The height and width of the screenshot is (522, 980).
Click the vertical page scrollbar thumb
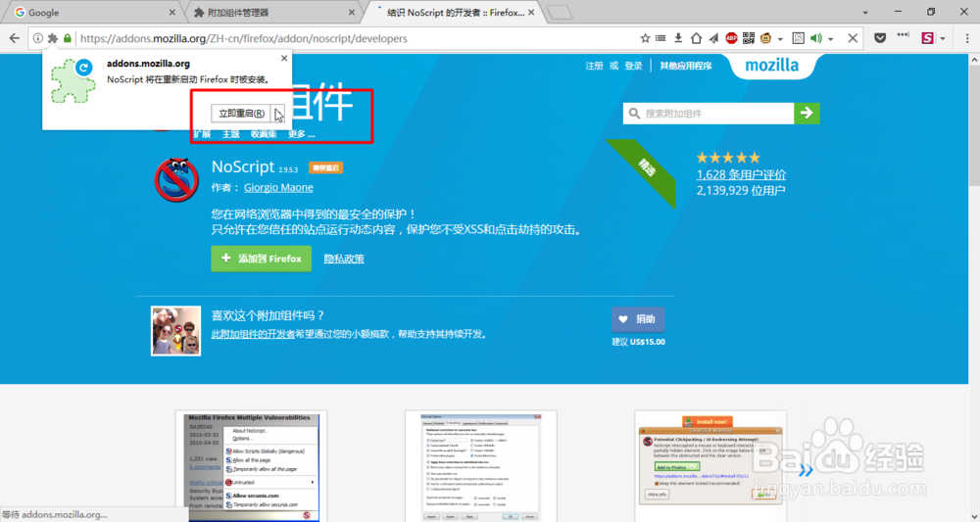pos(974,125)
